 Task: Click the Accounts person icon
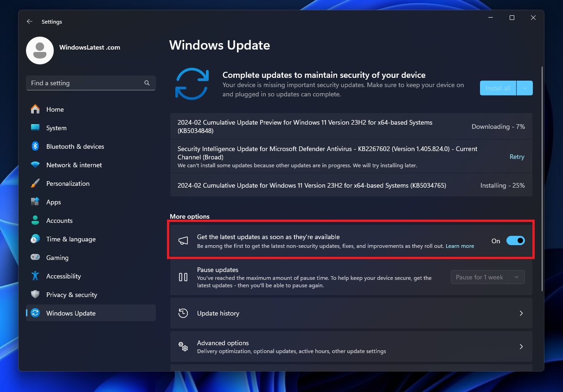(35, 221)
